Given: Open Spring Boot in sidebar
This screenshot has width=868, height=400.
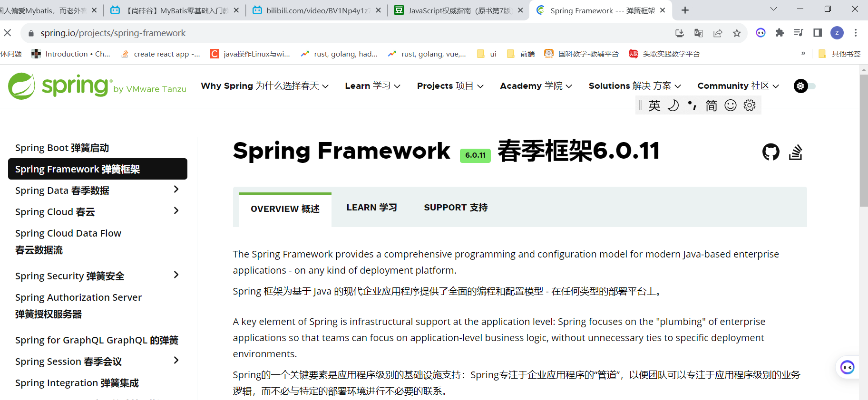Looking at the screenshot, I should pos(62,148).
